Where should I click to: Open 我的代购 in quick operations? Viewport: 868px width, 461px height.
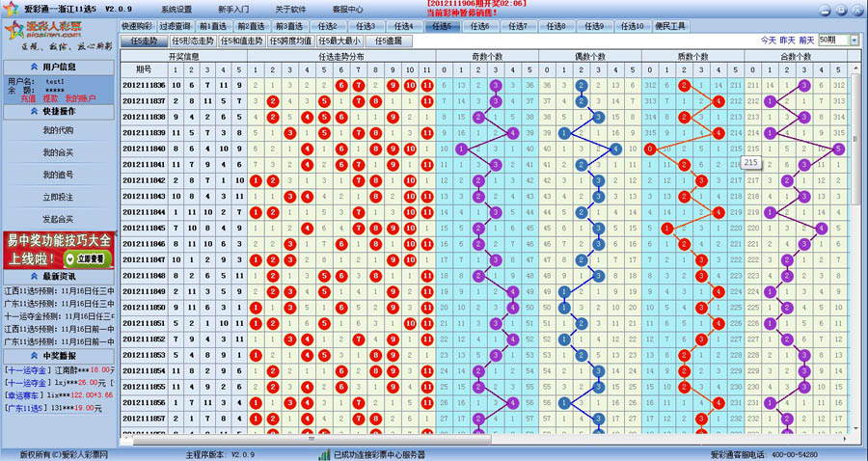[x=58, y=130]
